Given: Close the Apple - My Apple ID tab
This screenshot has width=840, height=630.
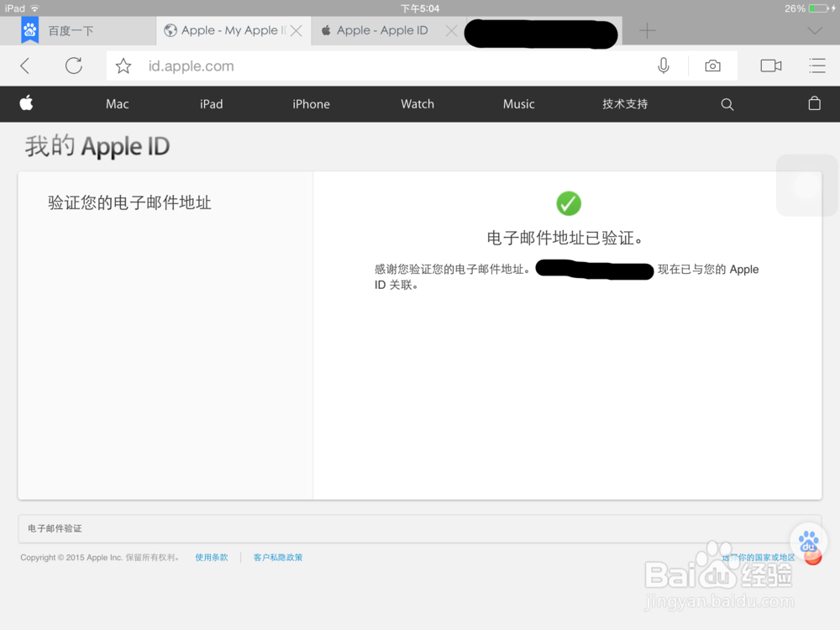Looking at the screenshot, I should [x=297, y=31].
